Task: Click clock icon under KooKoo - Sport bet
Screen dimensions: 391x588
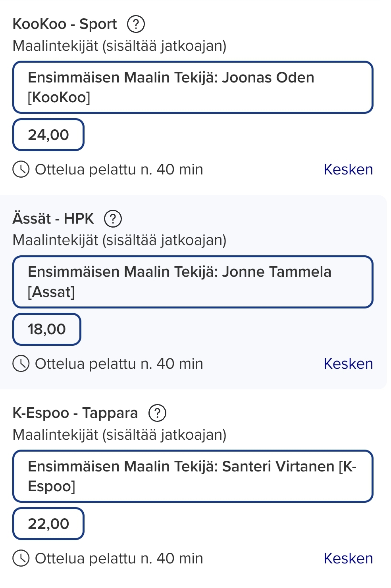Action: tap(21, 169)
